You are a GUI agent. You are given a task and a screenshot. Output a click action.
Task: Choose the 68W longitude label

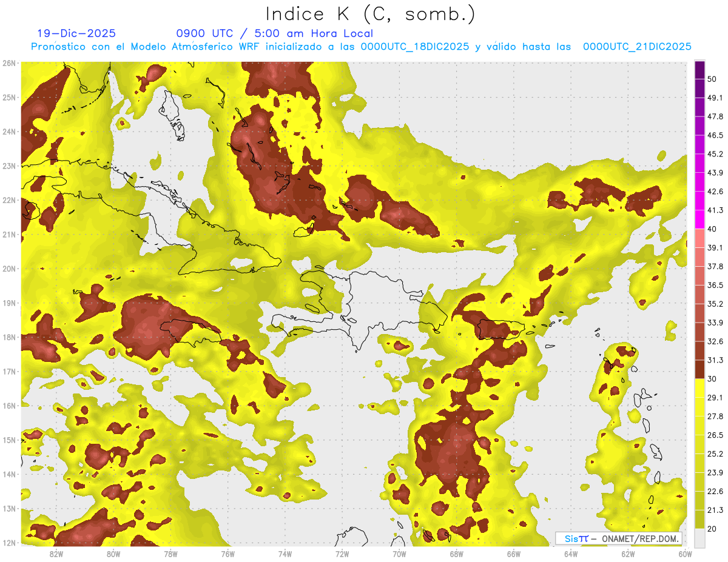[456, 554]
